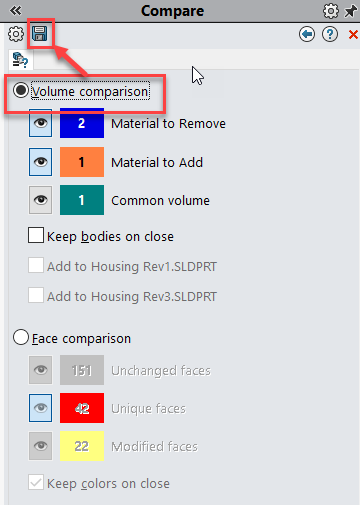Select the Face comparison radio button
Viewport: 360px width, 505px height.
(x=21, y=337)
